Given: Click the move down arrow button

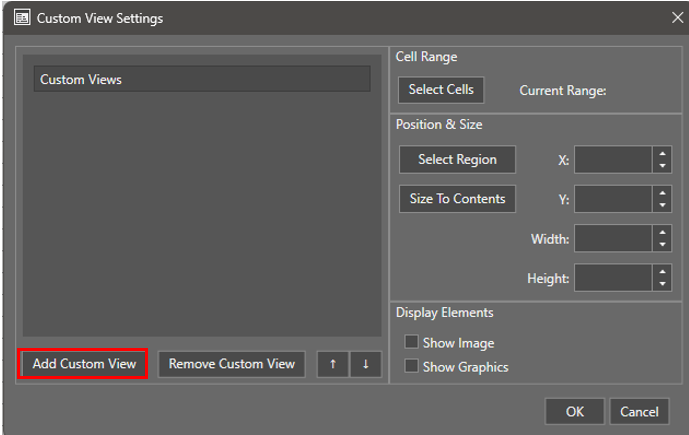Looking at the screenshot, I should click(x=365, y=364).
